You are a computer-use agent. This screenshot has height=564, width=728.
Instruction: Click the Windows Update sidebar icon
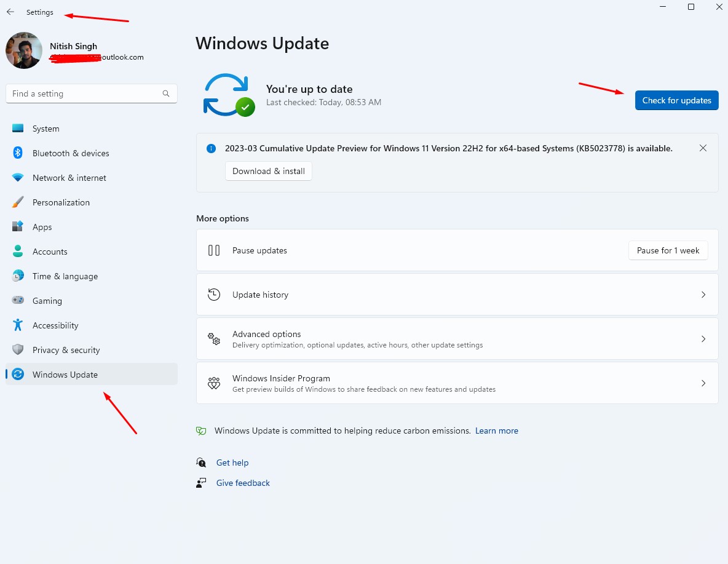pos(18,374)
